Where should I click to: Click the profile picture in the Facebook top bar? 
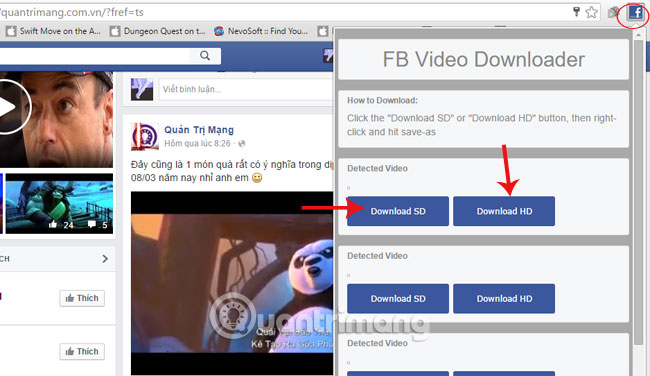point(328,56)
